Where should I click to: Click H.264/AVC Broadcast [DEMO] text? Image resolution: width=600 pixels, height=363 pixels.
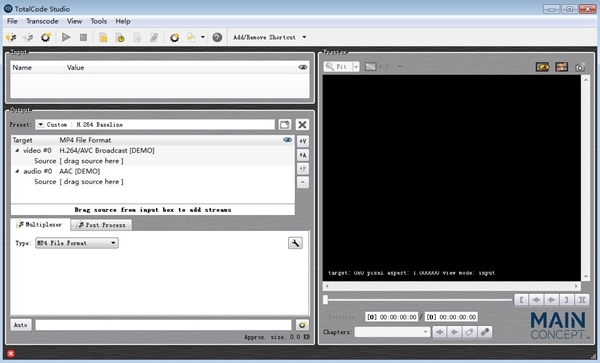(x=107, y=151)
